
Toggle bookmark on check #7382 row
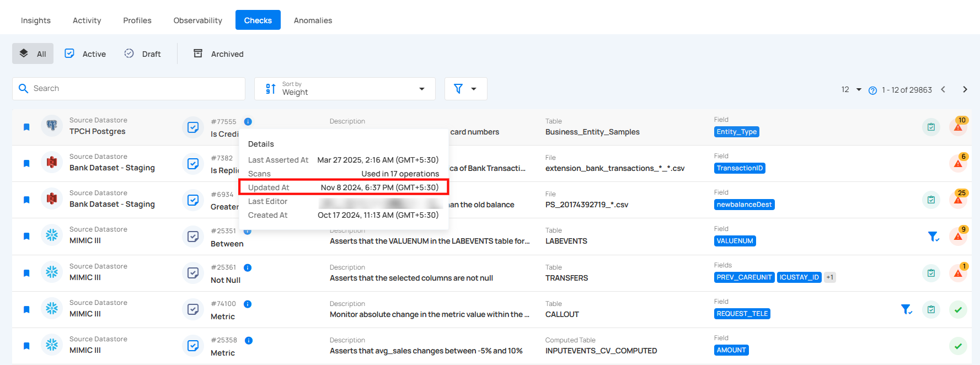coord(26,164)
